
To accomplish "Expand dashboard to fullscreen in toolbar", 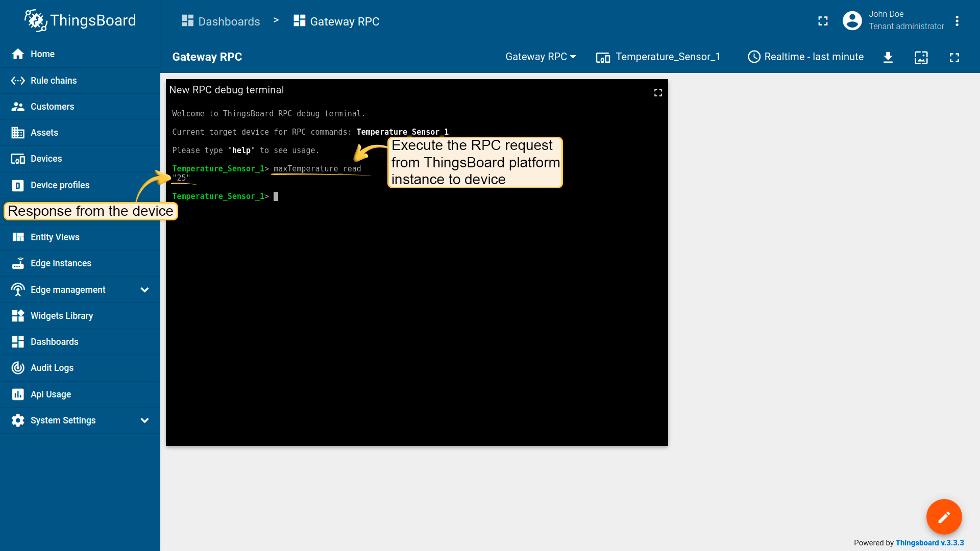I will tap(954, 57).
